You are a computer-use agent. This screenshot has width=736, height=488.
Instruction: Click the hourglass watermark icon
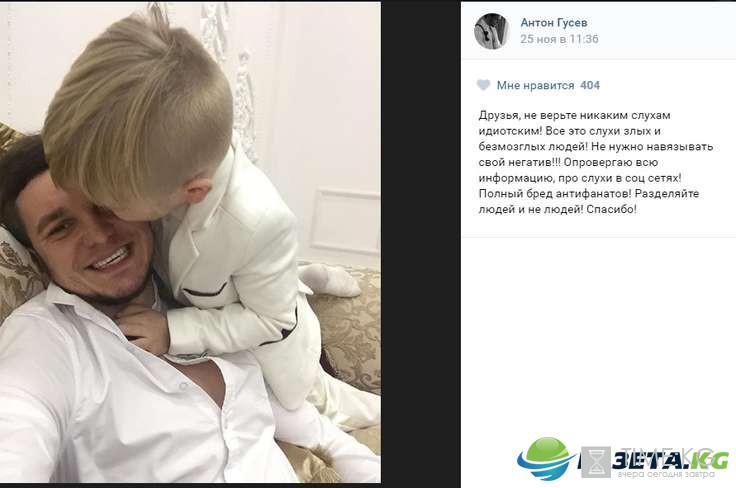[596, 462]
